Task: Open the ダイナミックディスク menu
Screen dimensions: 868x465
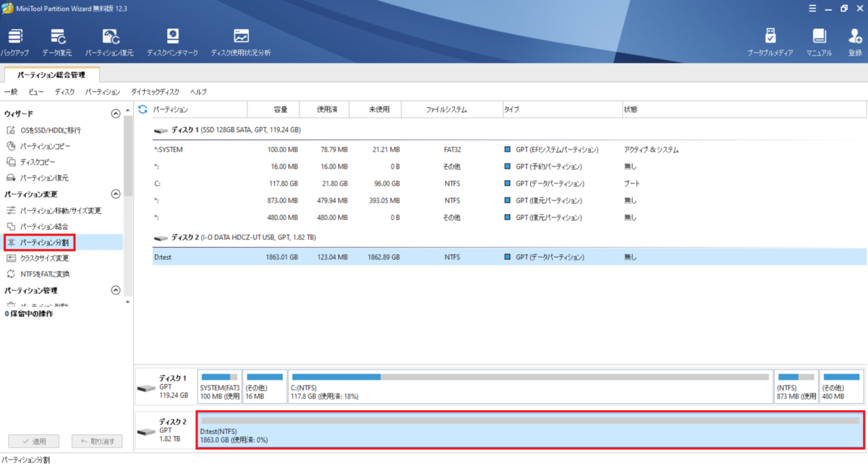Action: tap(155, 92)
